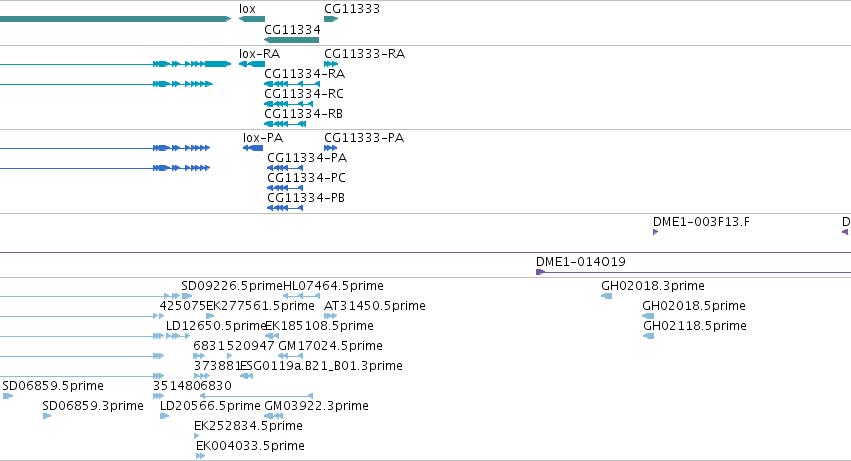The width and height of the screenshot is (851, 461).
Task: Click the SD06859.3prime EST arrow
Action: [x=47, y=416]
